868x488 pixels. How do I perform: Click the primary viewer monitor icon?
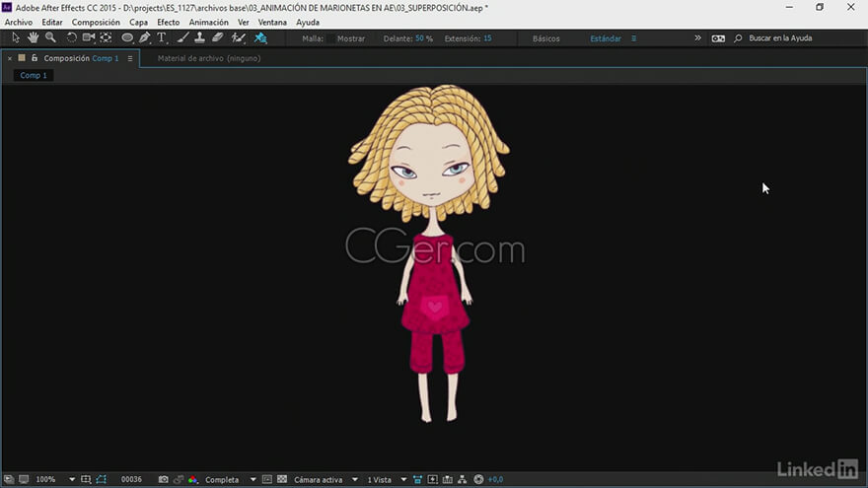click(24, 479)
